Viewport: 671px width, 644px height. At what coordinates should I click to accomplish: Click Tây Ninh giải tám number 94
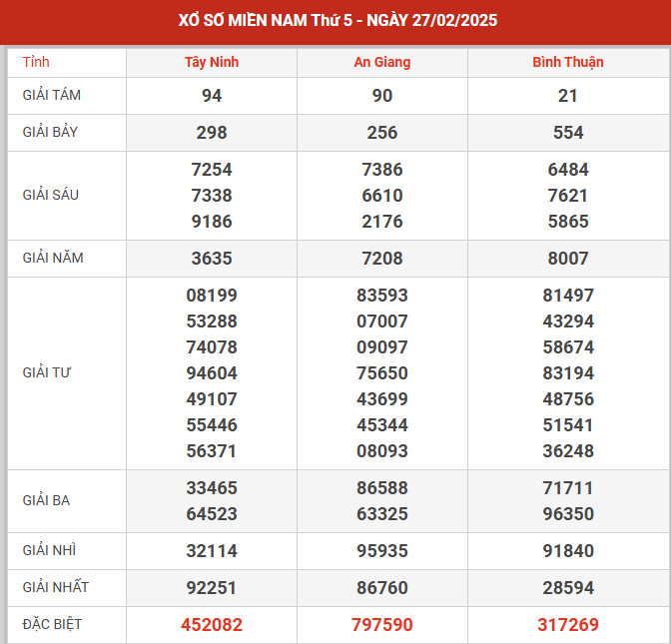(x=212, y=96)
